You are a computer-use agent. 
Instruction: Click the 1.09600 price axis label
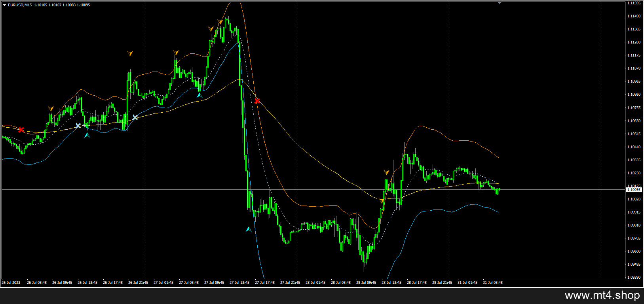click(x=634, y=251)
